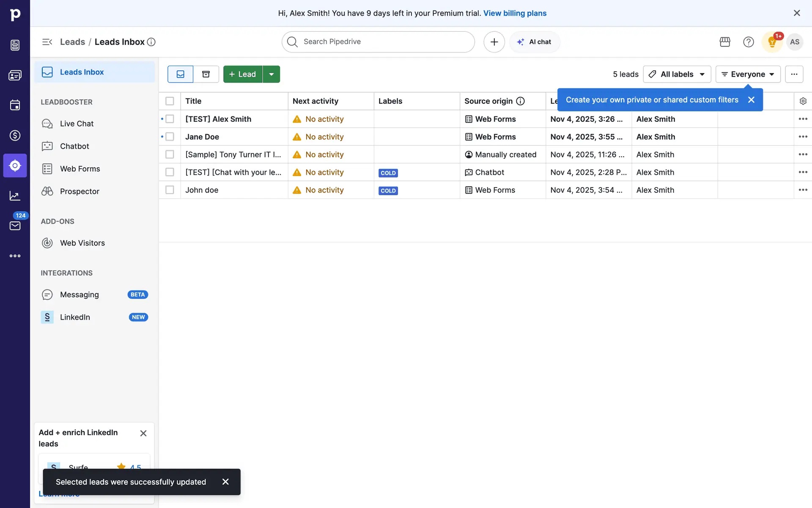Open the mail icon with 124 badge
Viewport: 812px width, 508px height.
tap(15, 226)
